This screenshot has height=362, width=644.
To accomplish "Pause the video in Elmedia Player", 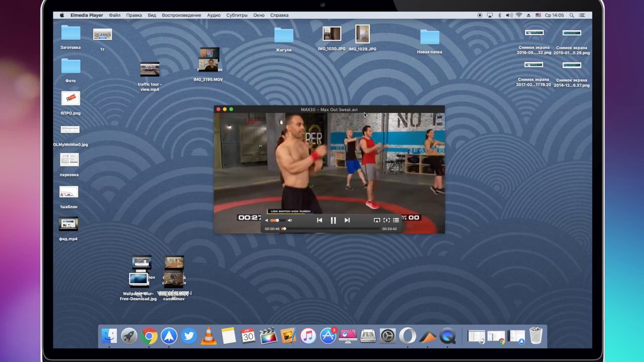I will pyautogui.click(x=333, y=220).
